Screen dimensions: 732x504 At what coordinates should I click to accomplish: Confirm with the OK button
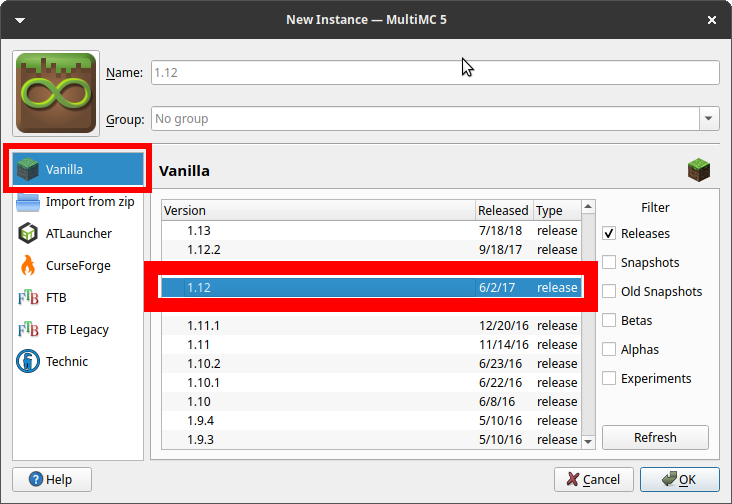point(679,479)
